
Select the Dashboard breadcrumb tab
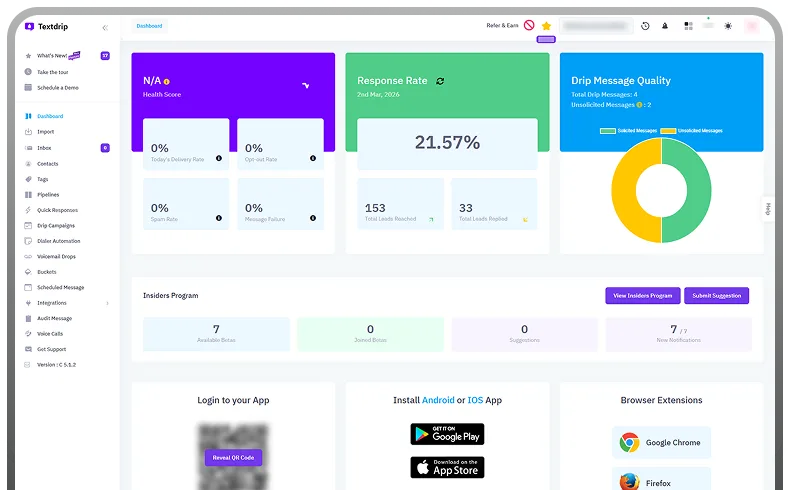(149, 26)
